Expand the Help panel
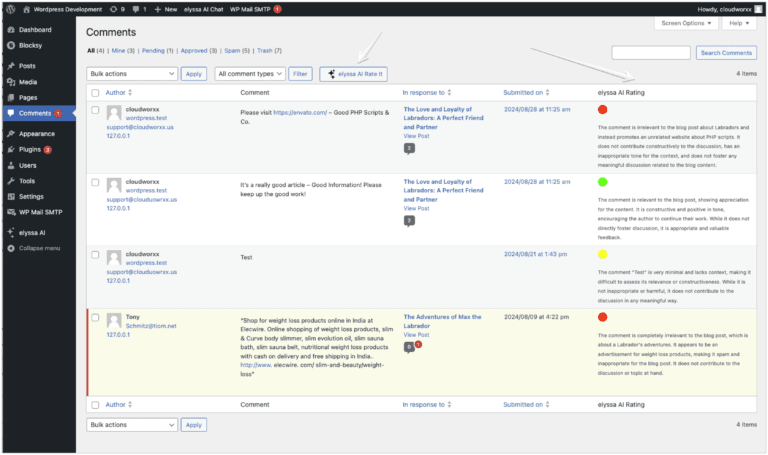Viewport: 768px width, 455px height. 739,24
